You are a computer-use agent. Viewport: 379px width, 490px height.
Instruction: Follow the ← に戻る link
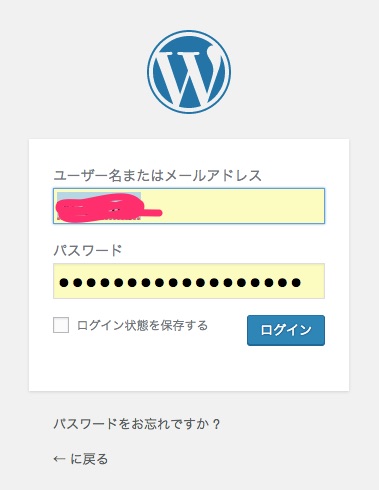click(x=81, y=459)
